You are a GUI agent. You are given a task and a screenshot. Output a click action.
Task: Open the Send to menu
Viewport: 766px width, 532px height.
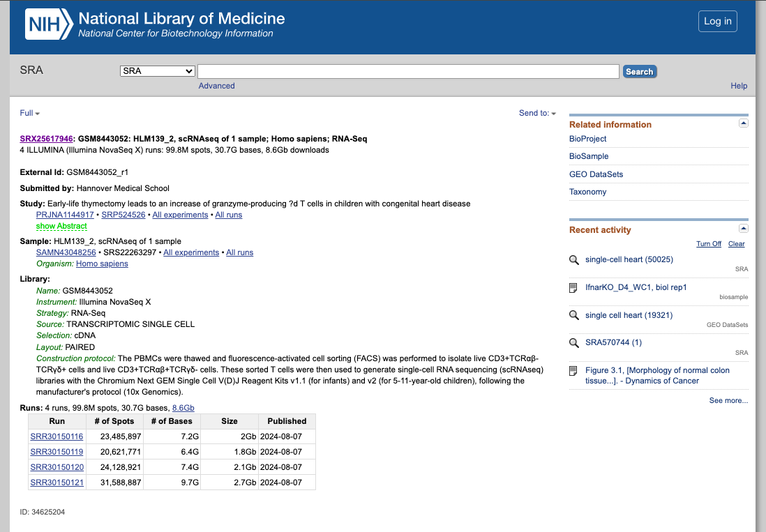(x=537, y=113)
